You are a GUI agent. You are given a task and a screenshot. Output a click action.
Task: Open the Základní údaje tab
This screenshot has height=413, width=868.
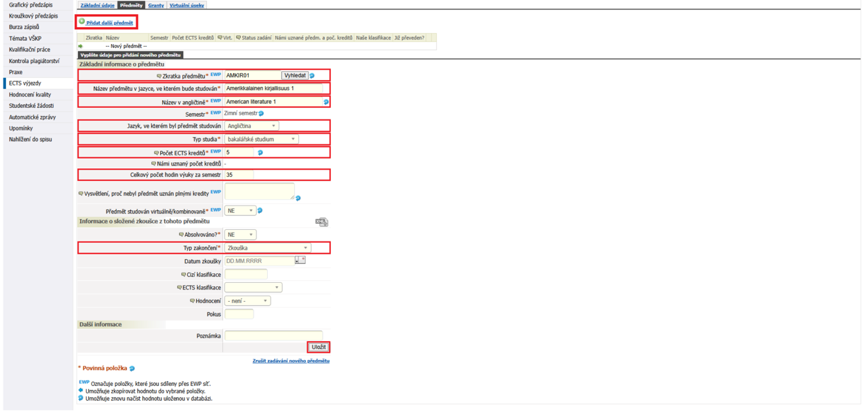click(x=97, y=5)
